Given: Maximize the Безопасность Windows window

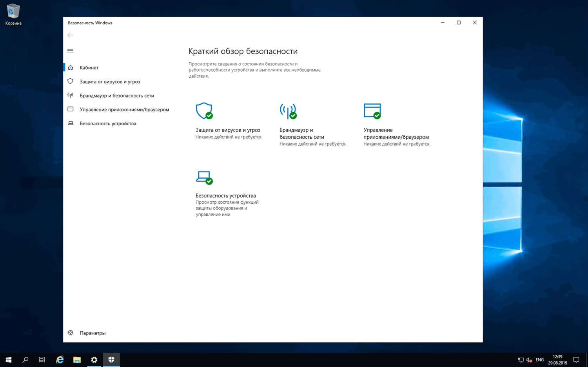Looking at the screenshot, I should (x=459, y=23).
